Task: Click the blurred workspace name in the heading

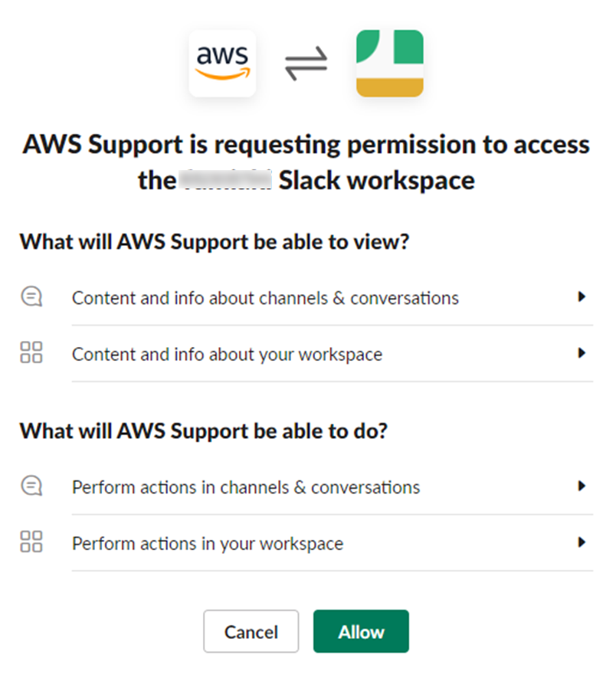Action: click(225, 180)
